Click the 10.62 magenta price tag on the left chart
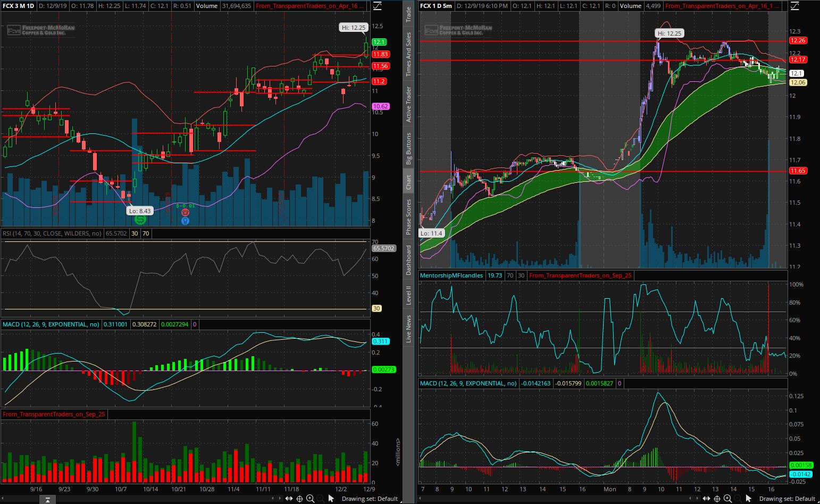 click(380, 106)
